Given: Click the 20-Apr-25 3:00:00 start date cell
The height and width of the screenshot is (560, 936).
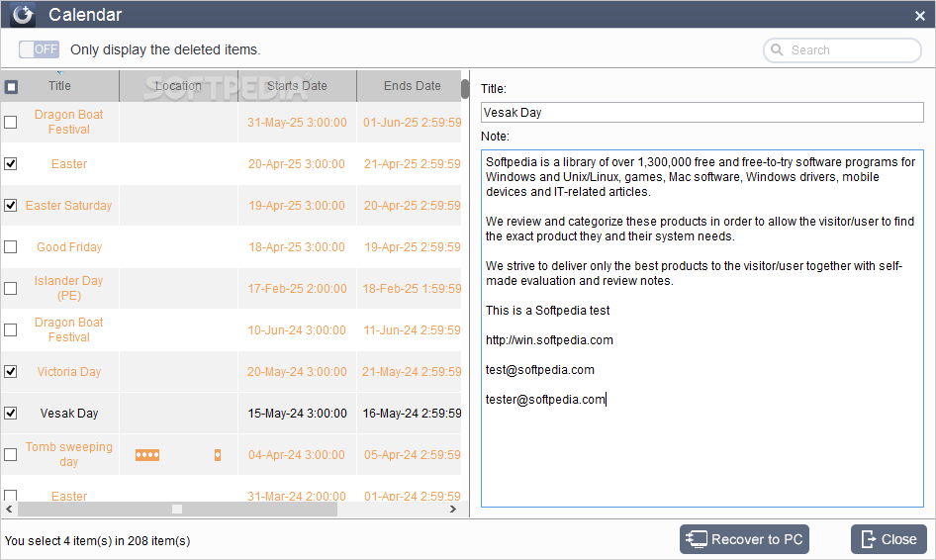Looking at the screenshot, I should click(297, 163).
